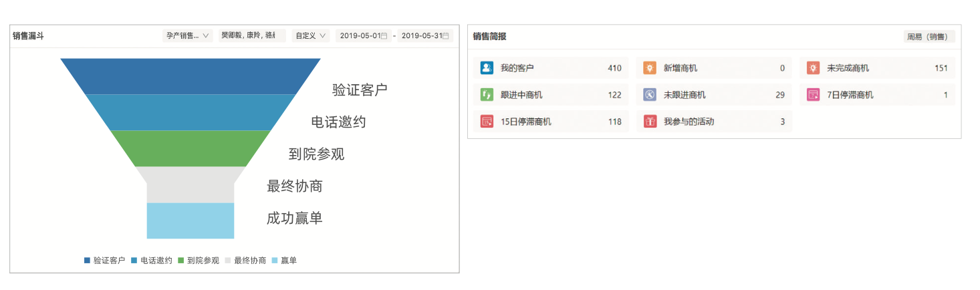Click the pink 7日停滞商机 calendar icon
The image size is (980, 290).
[x=813, y=95]
